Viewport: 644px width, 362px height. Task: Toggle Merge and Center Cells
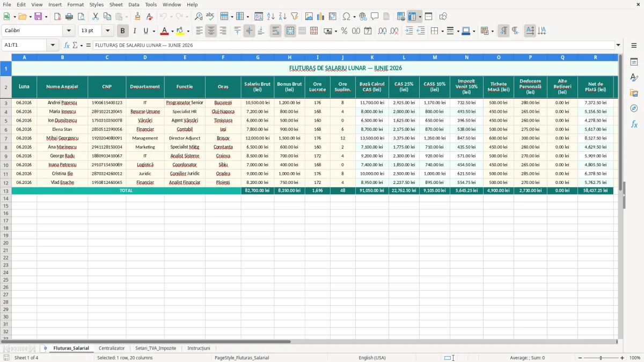click(x=290, y=31)
